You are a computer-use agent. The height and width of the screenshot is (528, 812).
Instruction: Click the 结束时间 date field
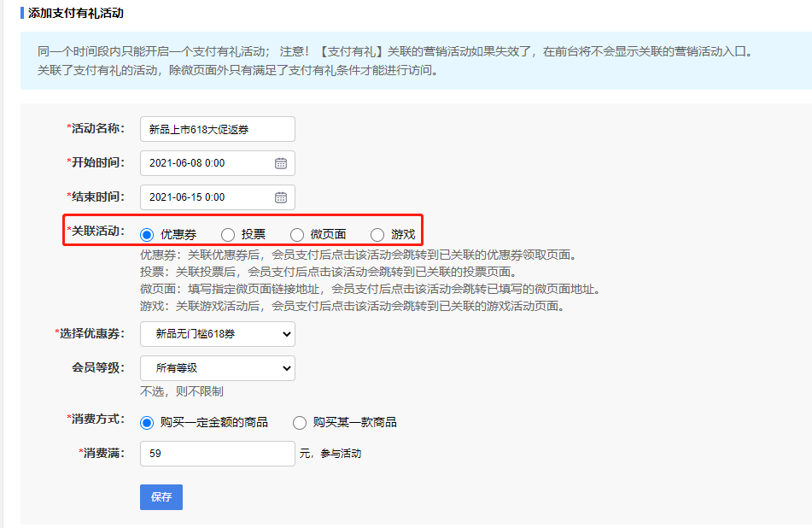click(x=218, y=197)
